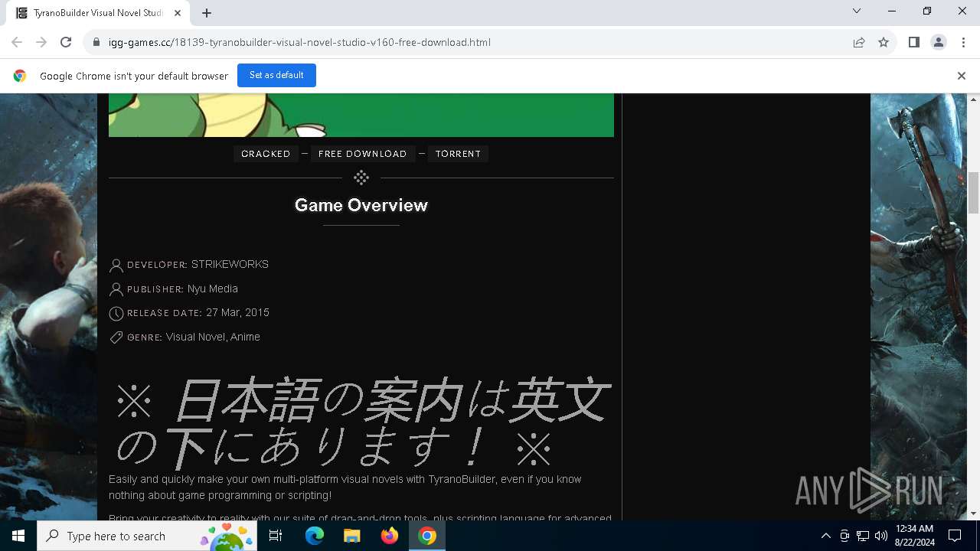Click Chrome icon in taskbar

click(x=427, y=536)
